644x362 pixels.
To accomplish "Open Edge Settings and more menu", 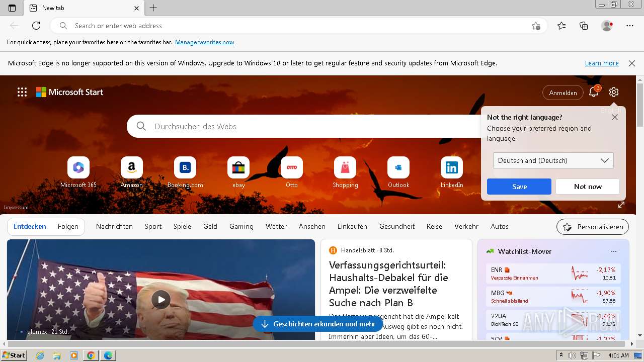I will pyautogui.click(x=630, y=26).
